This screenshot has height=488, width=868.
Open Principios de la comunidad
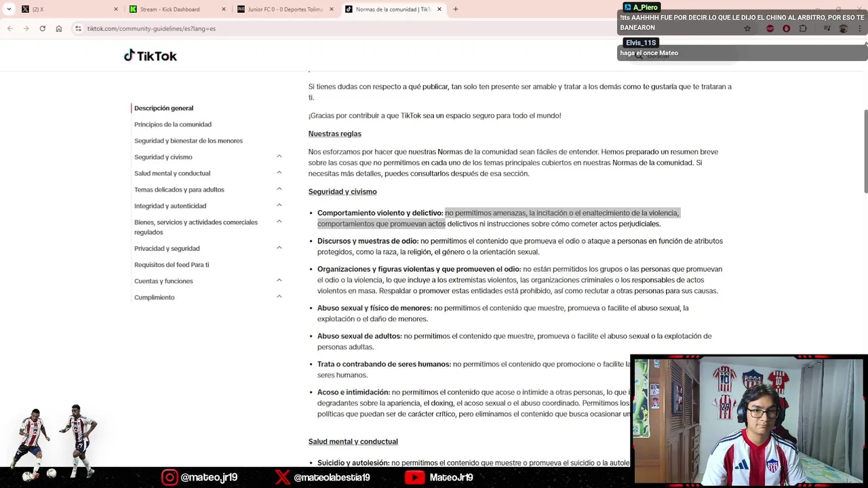tap(173, 124)
